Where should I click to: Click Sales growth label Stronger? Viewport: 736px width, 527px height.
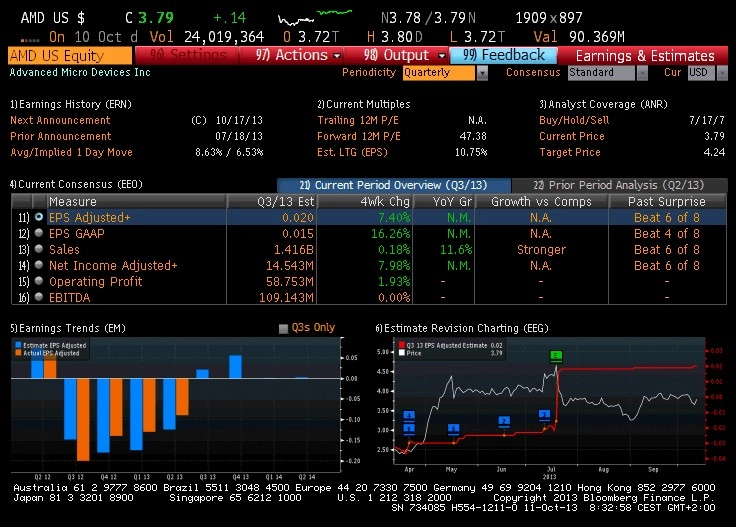541,250
